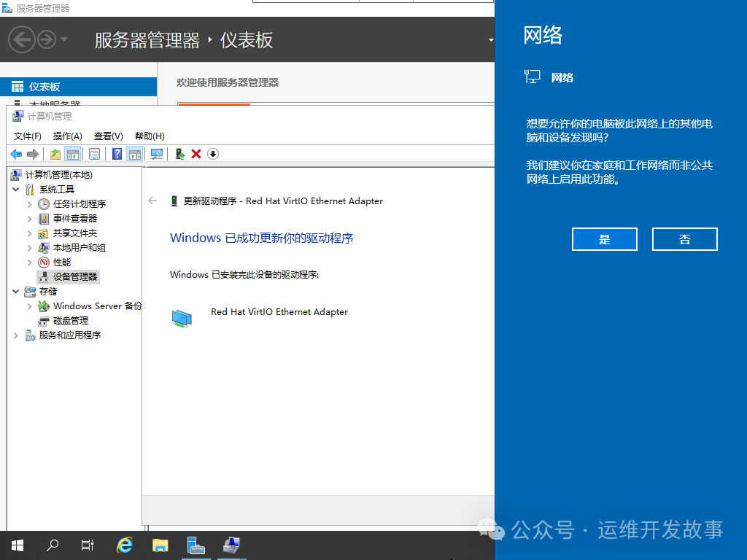Open Internet Explorer from the taskbar
The width and height of the screenshot is (747, 560).
coord(124,545)
